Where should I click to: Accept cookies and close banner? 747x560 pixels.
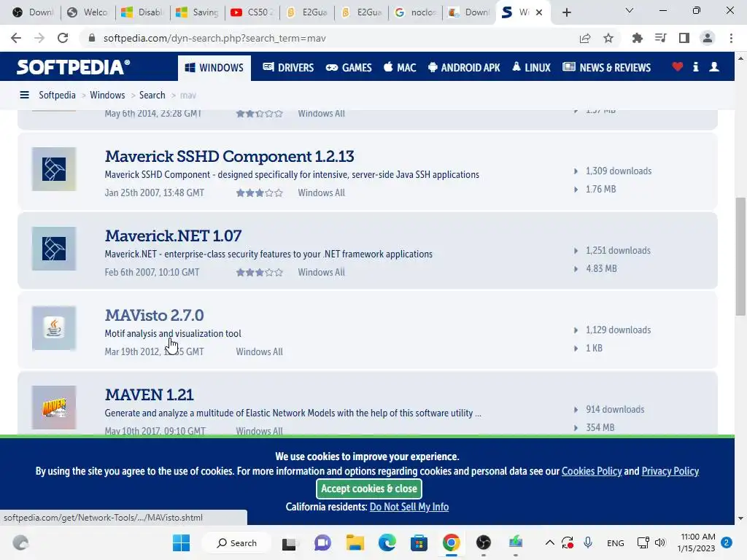click(x=368, y=489)
